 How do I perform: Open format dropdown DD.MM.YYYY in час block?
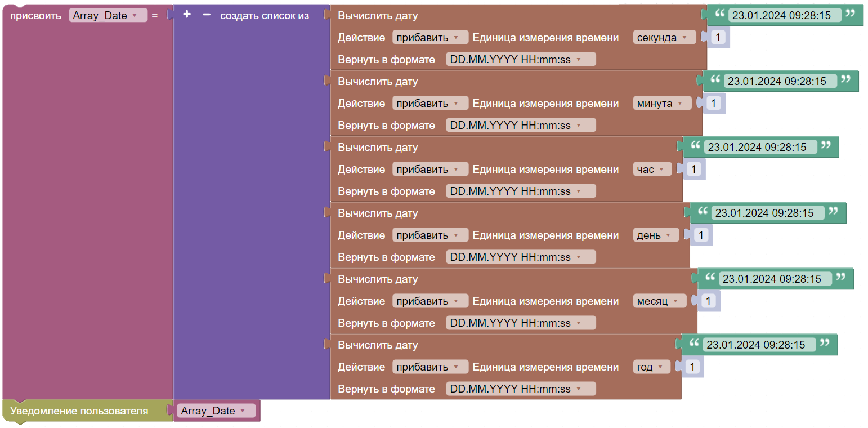[521, 191]
